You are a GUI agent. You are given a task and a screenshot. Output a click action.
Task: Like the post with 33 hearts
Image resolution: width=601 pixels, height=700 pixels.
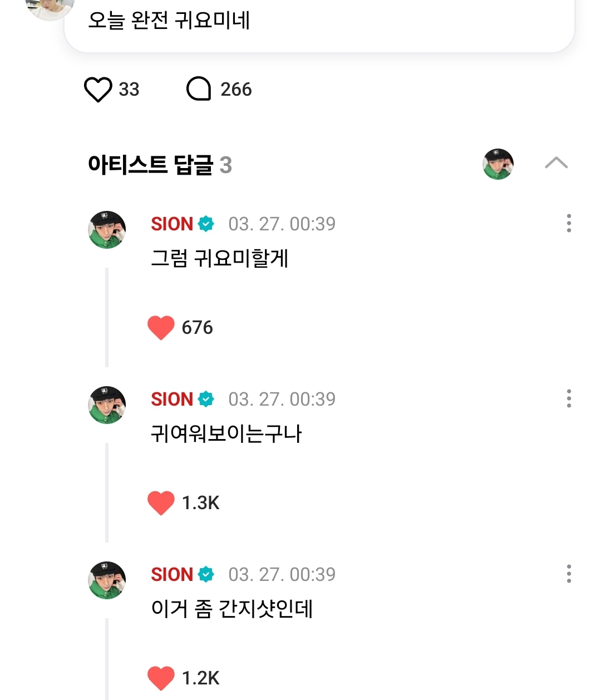coord(98,90)
